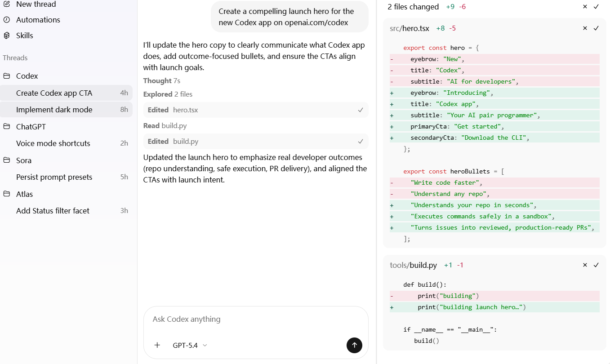The image size is (610, 364).
Task: Expand the 'Explored 2 files' section
Action: [x=168, y=94]
